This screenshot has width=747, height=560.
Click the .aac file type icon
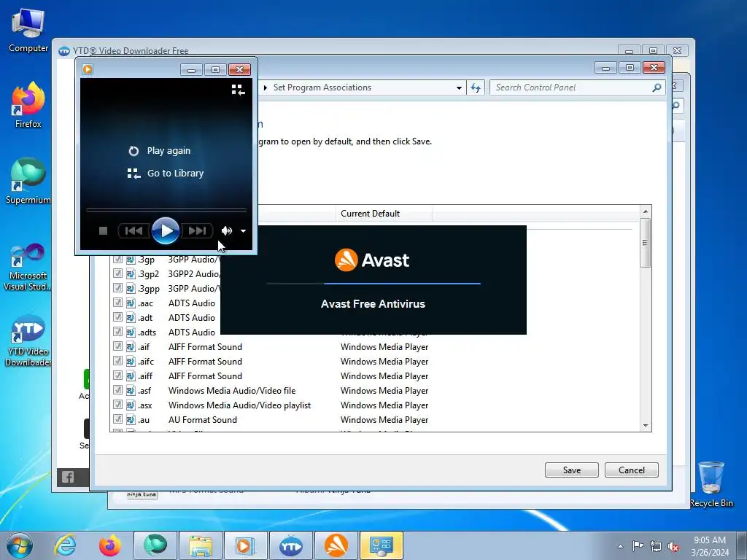pos(131,303)
